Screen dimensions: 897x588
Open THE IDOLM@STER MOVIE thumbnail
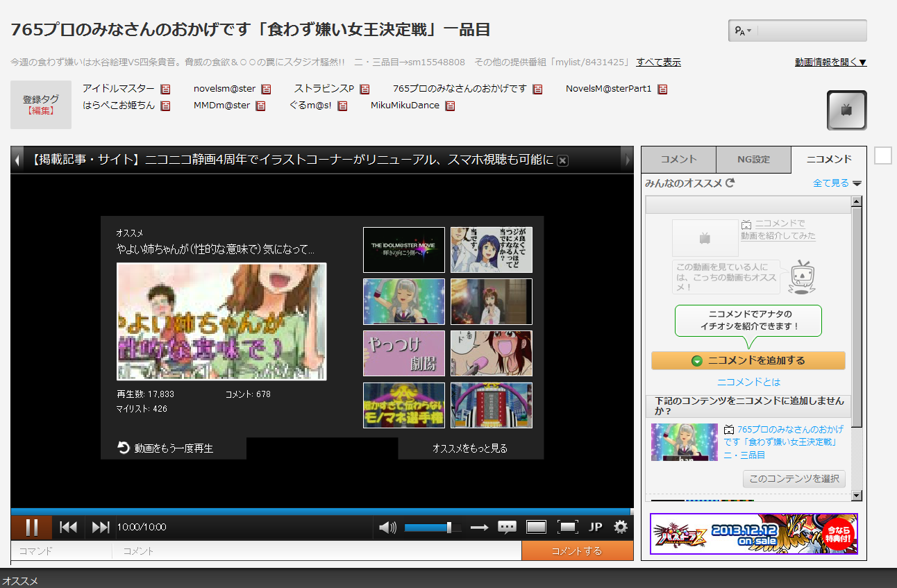click(404, 250)
